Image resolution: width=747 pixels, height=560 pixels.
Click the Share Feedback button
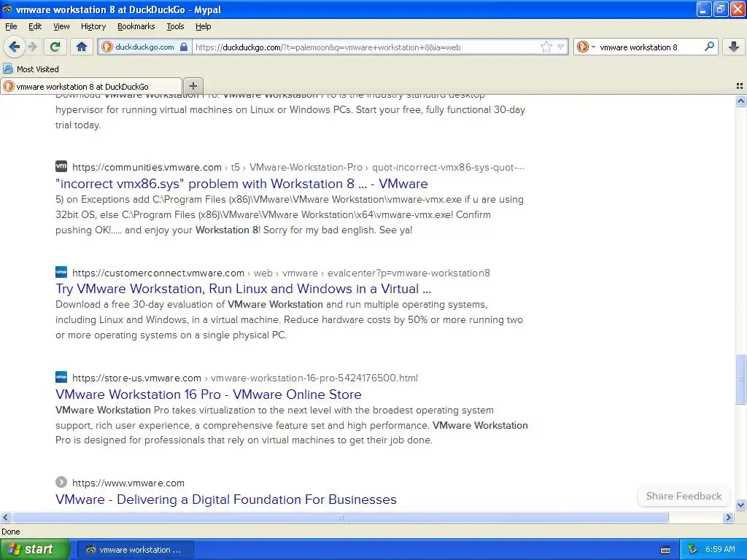click(x=684, y=496)
